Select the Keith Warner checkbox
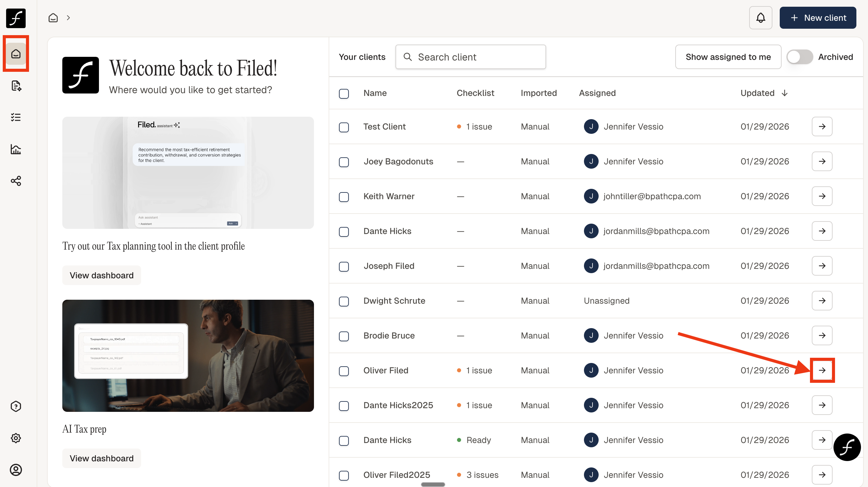 (344, 197)
